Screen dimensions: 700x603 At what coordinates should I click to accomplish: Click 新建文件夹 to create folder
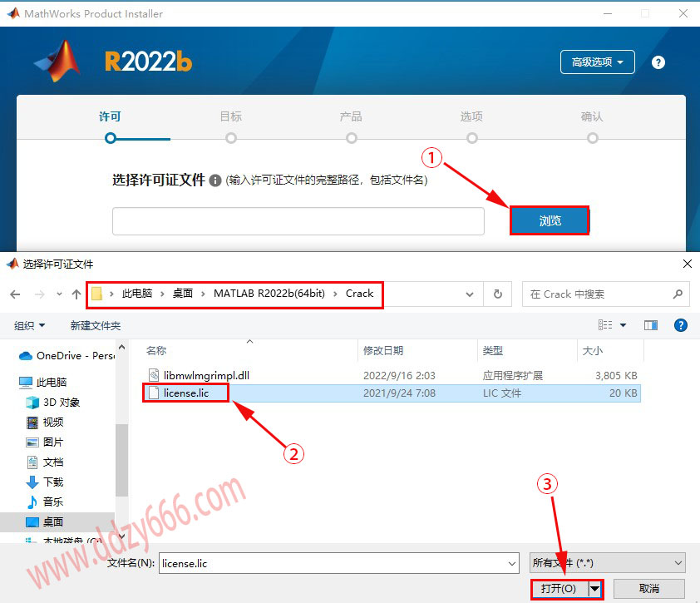(x=95, y=326)
